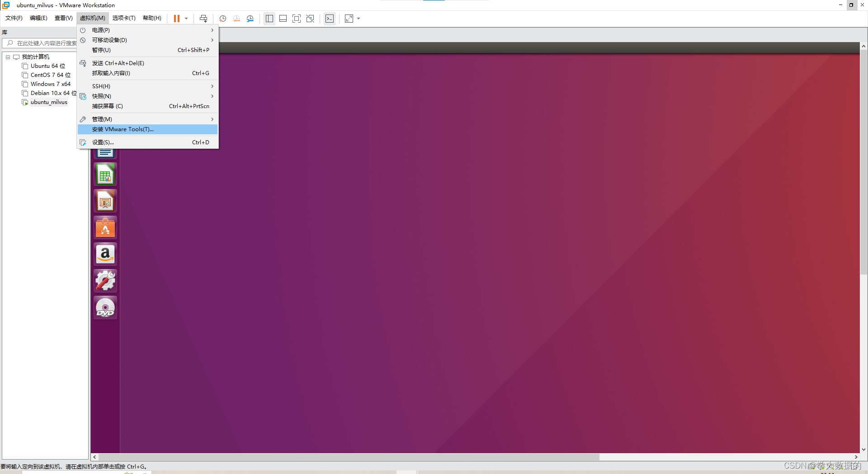This screenshot has height=474, width=868.
Task: Click scroll-left arrow of horizontal scrollbar
Action: 94,457
